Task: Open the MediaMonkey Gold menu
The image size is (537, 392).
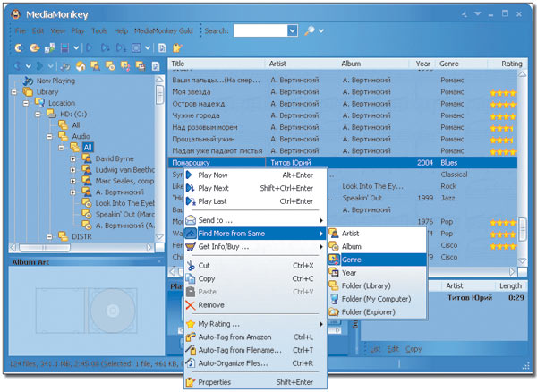Action: [x=164, y=30]
